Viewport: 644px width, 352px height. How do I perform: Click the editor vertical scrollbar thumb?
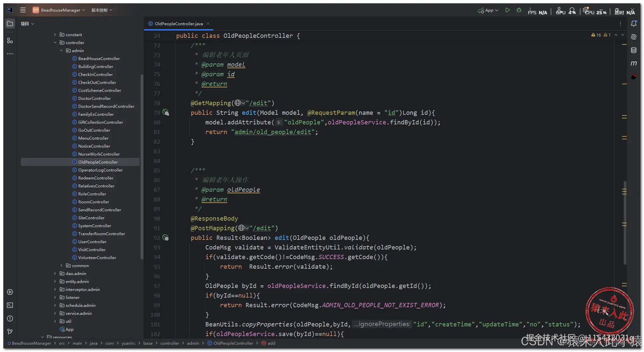click(625, 223)
